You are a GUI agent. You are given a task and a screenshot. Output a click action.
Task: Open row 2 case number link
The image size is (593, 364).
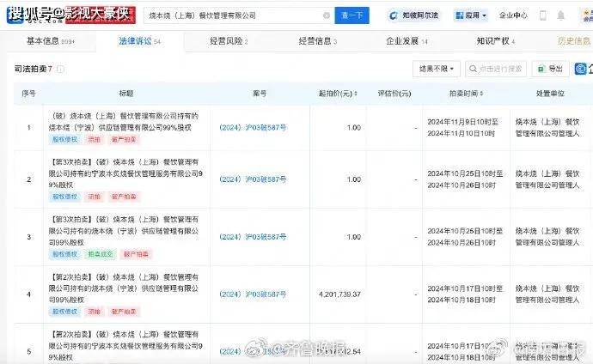click(253, 179)
